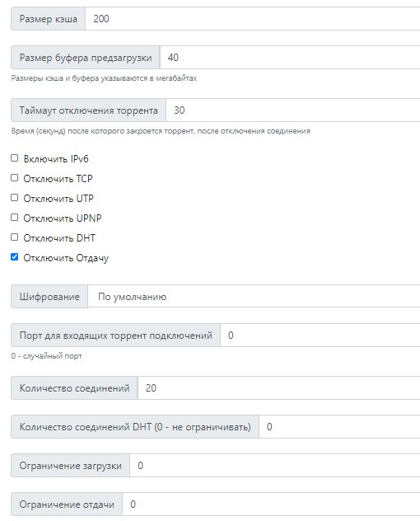This screenshot has height=521, width=420.
Task: Click the Включить IPv6 label text
Action: [x=56, y=159]
